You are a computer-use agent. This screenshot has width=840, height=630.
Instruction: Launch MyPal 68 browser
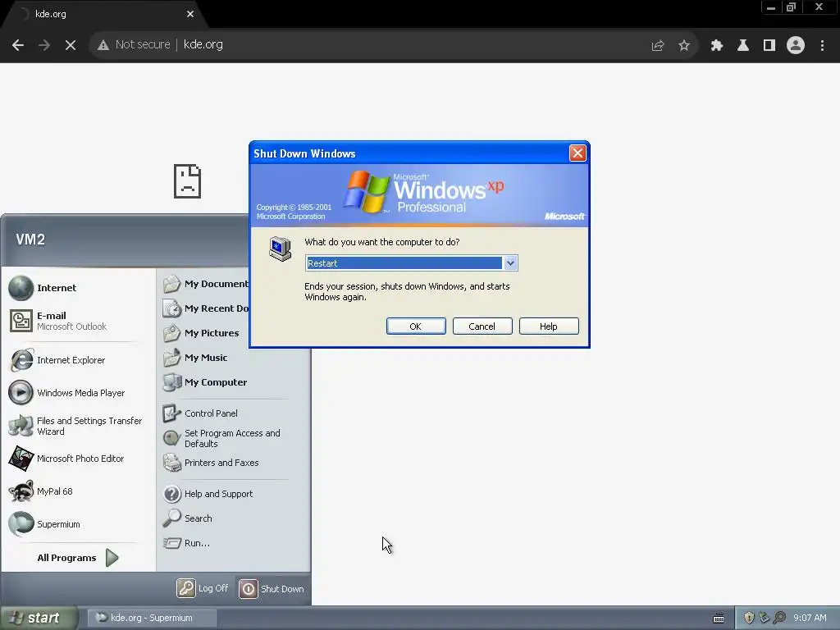pos(78,491)
